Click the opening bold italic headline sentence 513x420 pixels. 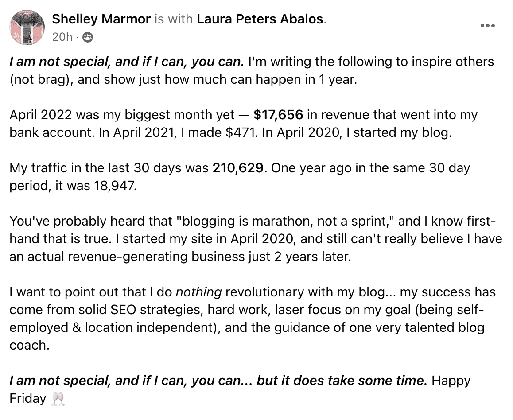pos(127,62)
